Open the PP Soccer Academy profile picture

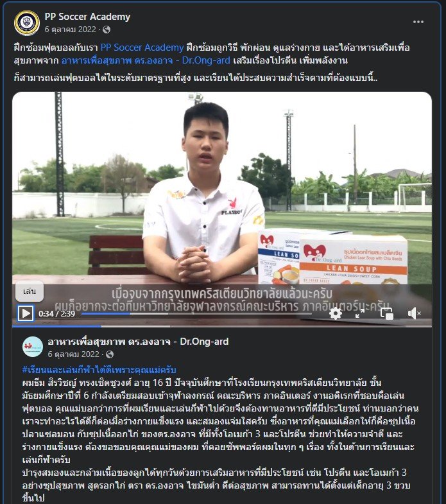pos(27,23)
